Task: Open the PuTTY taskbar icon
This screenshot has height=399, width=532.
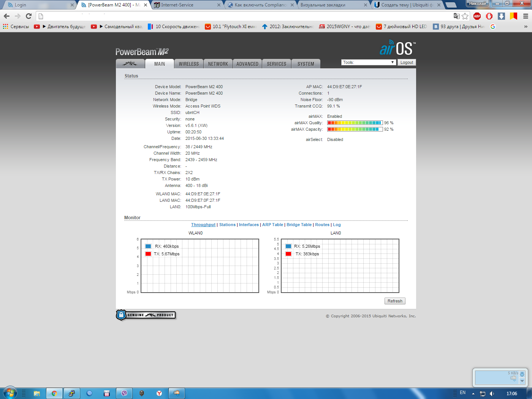Action: tap(72, 393)
